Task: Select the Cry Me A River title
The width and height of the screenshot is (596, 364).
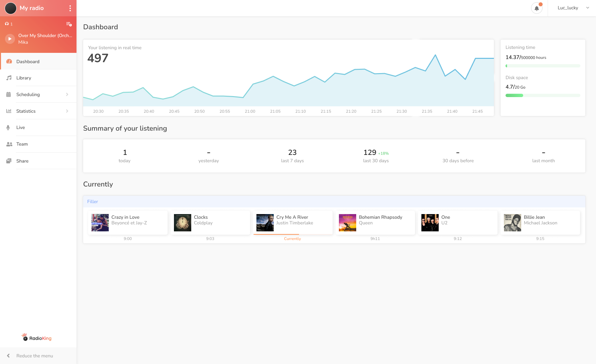Action: coord(292,217)
